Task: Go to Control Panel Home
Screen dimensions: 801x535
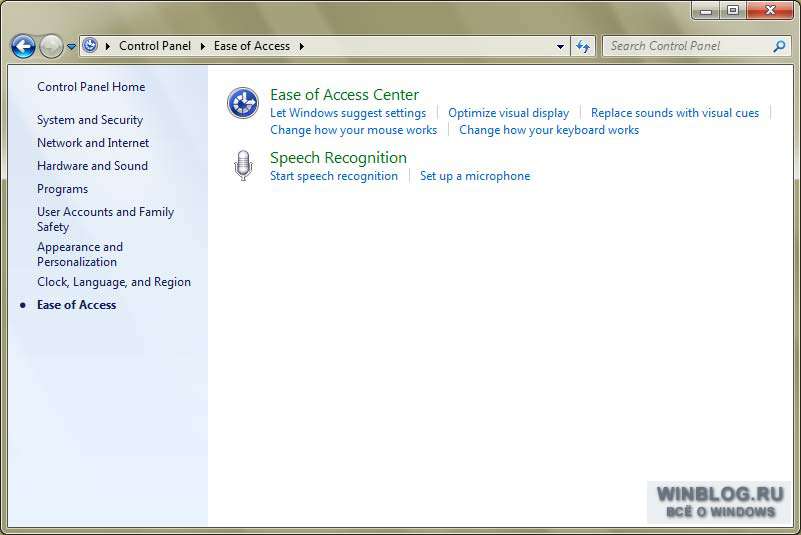Action: 91,87
